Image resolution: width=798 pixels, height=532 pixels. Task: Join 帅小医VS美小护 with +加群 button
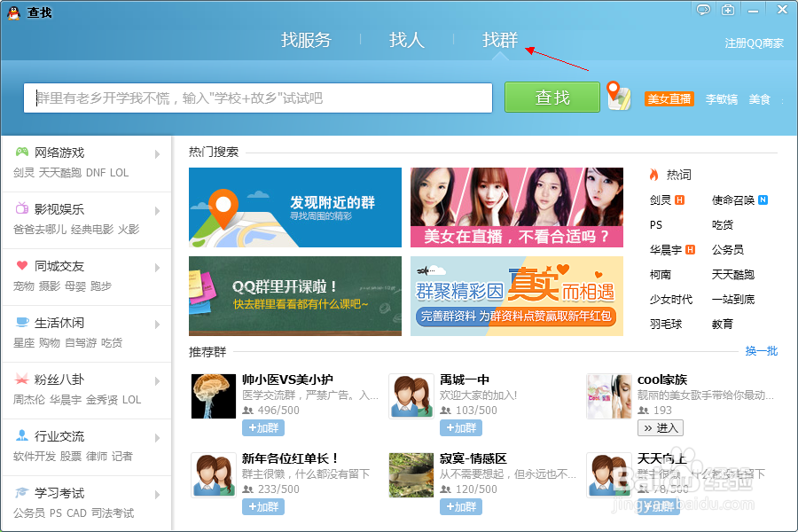[x=263, y=428]
